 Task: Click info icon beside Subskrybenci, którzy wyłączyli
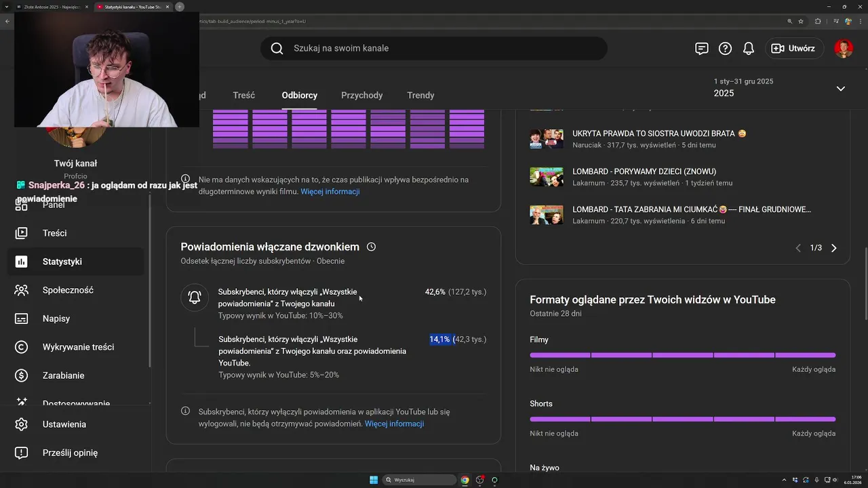pyautogui.click(x=185, y=411)
